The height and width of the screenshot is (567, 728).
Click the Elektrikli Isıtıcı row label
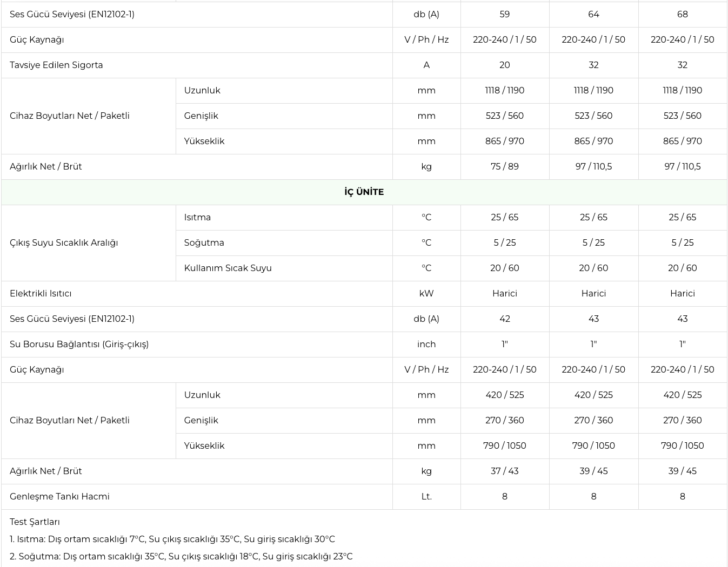click(x=41, y=294)
